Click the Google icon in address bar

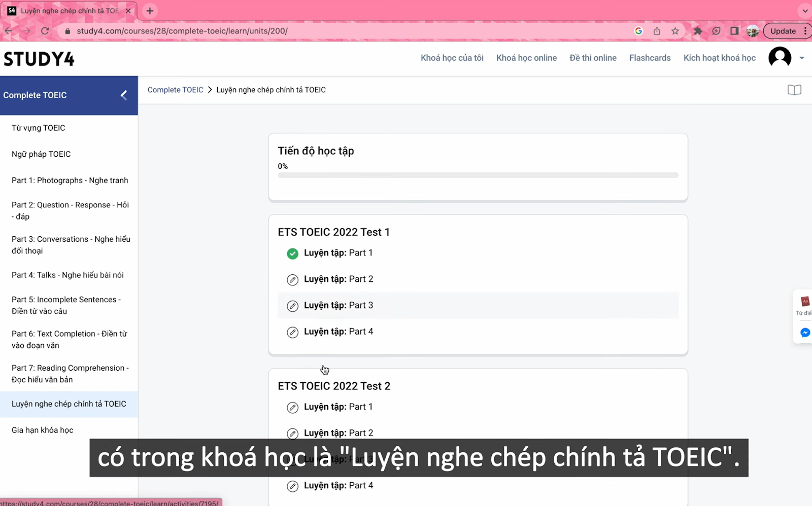[x=638, y=31]
